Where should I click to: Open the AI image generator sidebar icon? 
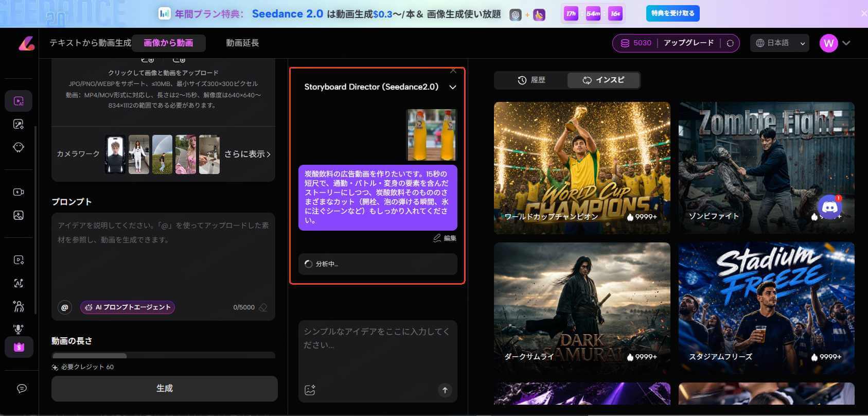[19, 124]
